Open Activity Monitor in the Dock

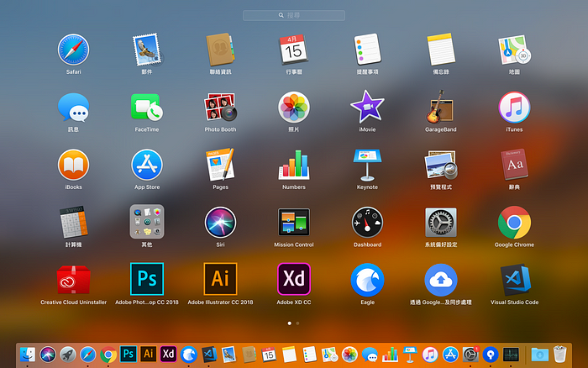click(x=511, y=355)
